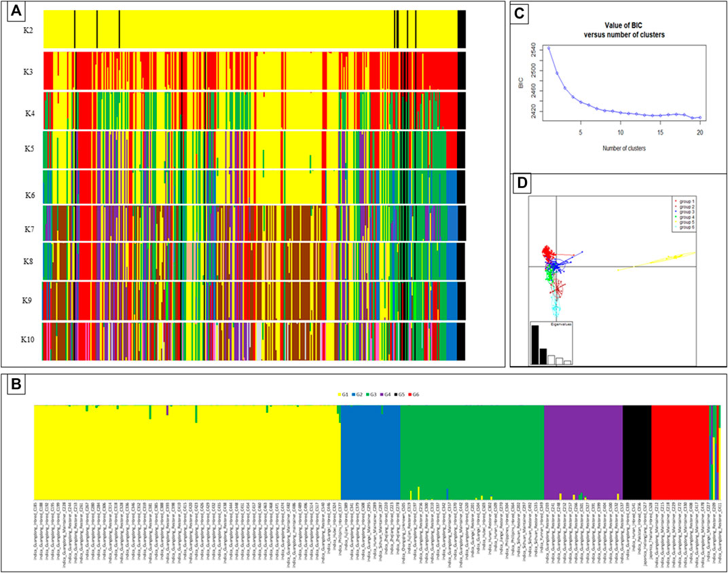The height and width of the screenshot is (573, 728).
Task: Click the panel label "B"
Action: tap(16, 385)
